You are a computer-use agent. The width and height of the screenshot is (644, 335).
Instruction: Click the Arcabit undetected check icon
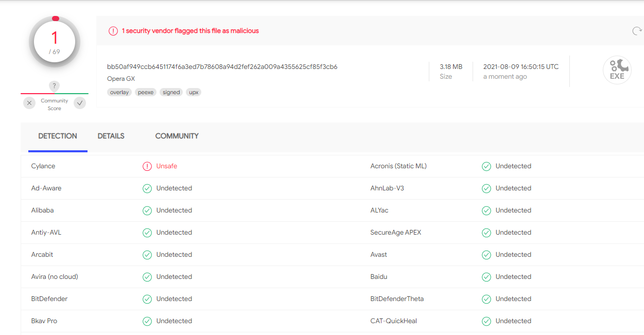click(x=147, y=255)
